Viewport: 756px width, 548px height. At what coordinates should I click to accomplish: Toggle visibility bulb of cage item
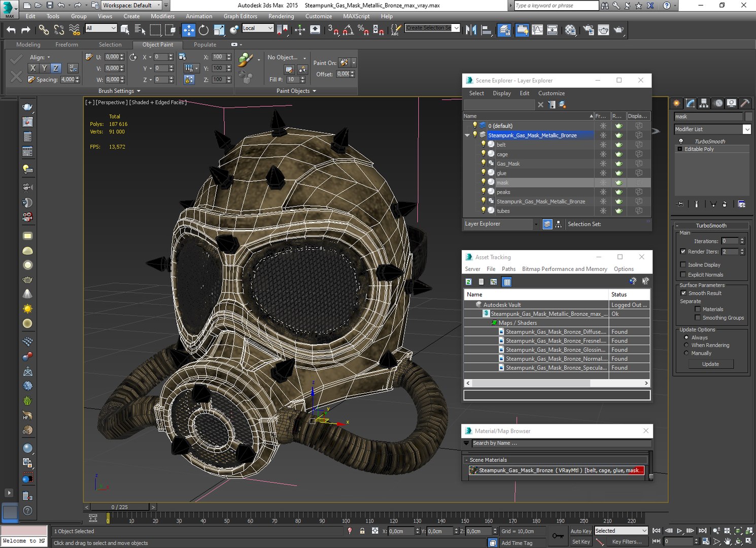(484, 154)
